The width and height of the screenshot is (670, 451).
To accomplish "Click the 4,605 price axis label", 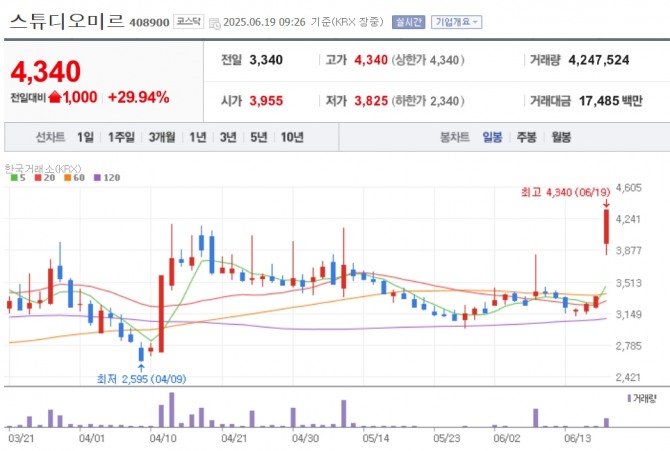I will 629,188.
